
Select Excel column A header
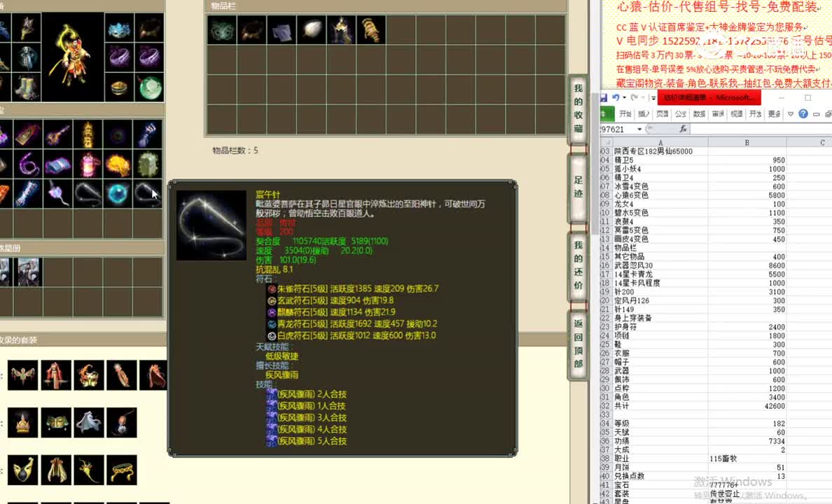click(x=660, y=143)
